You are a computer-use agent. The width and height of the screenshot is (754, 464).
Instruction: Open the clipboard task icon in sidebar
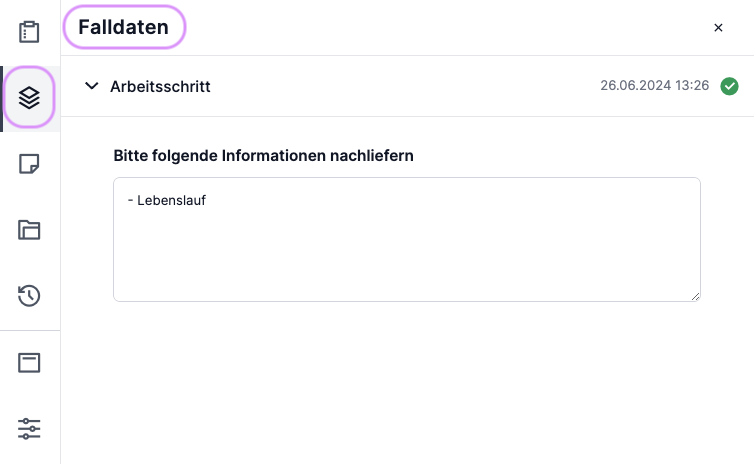coord(29,32)
